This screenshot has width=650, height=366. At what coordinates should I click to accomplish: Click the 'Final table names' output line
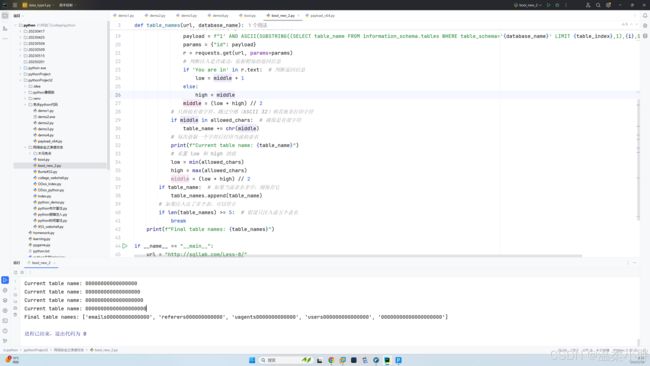tap(236, 317)
